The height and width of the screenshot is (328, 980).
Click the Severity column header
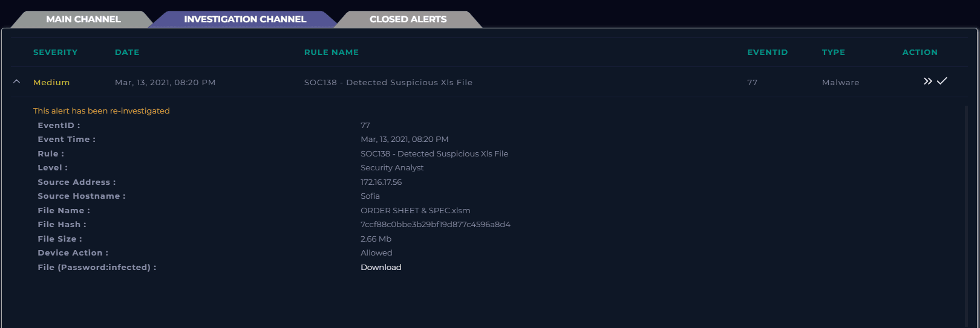(55, 53)
